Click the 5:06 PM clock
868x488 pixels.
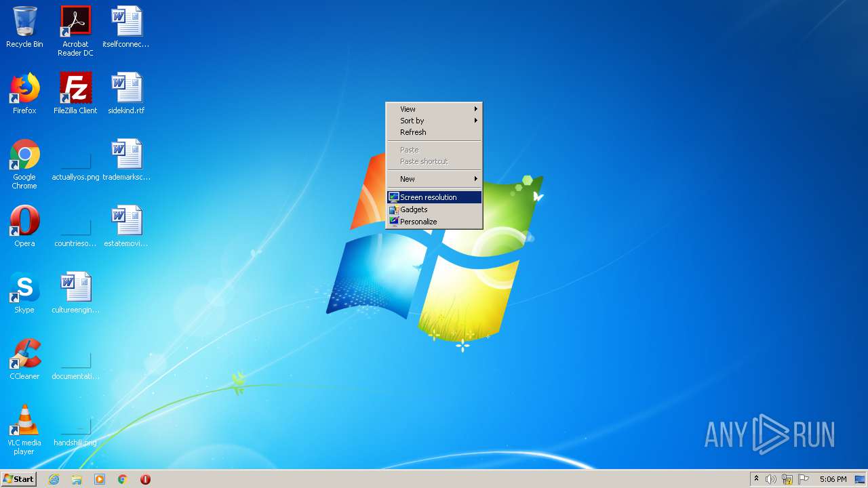(x=833, y=479)
